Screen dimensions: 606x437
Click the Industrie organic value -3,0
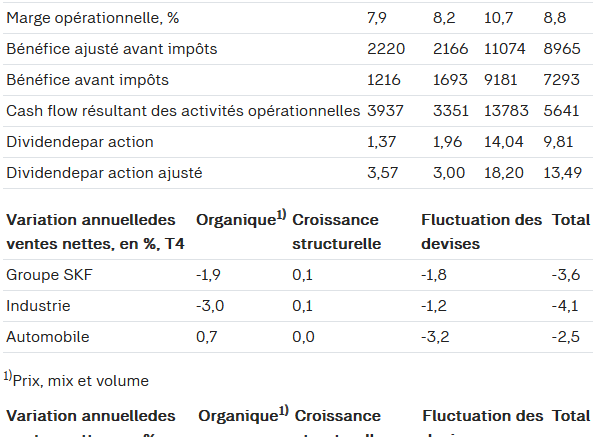pos(210,306)
